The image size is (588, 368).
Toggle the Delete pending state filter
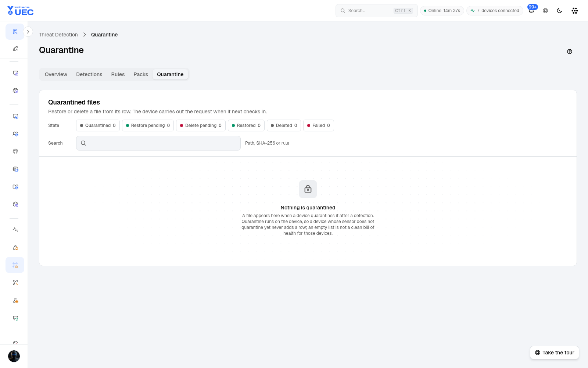click(x=201, y=125)
